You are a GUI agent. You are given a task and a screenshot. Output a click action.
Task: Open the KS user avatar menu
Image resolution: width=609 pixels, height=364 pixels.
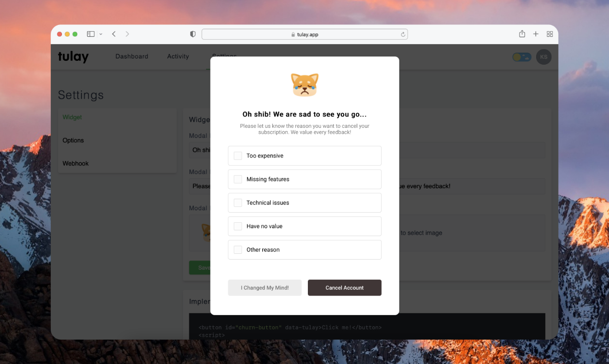tap(544, 57)
